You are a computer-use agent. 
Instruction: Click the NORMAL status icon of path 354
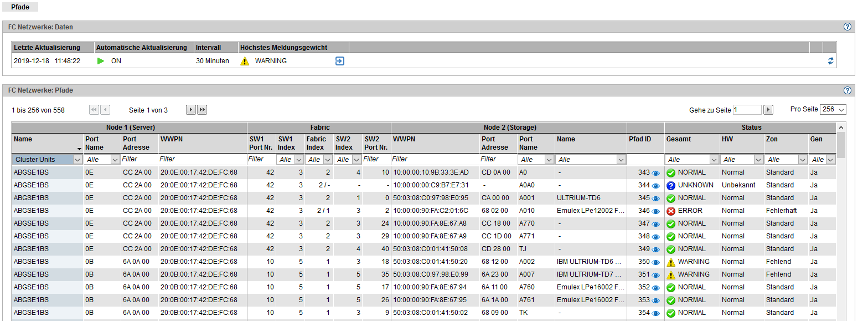pyautogui.click(x=671, y=313)
